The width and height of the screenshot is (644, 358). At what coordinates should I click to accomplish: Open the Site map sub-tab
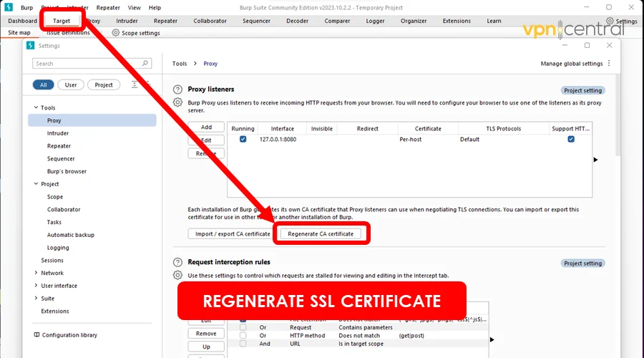click(x=19, y=32)
